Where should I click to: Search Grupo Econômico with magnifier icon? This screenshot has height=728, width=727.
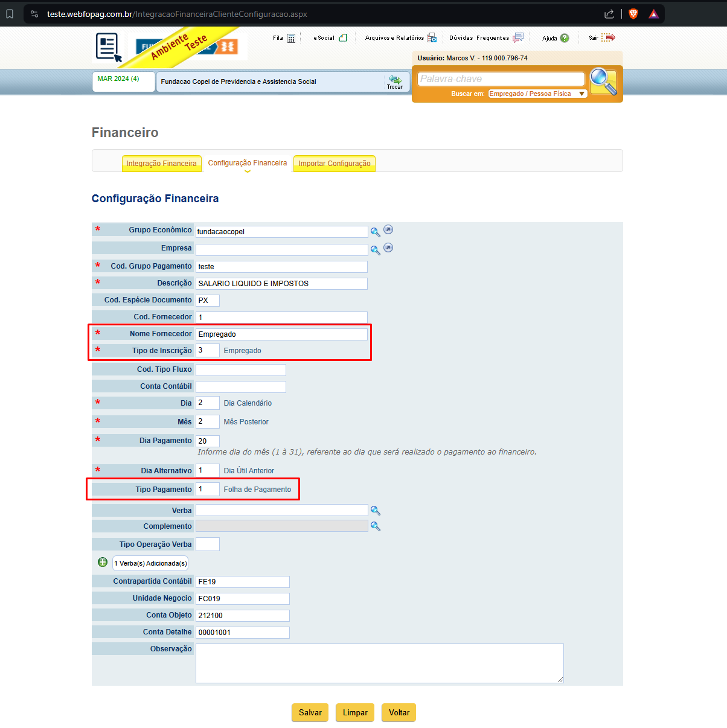click(x=375, y=232)
